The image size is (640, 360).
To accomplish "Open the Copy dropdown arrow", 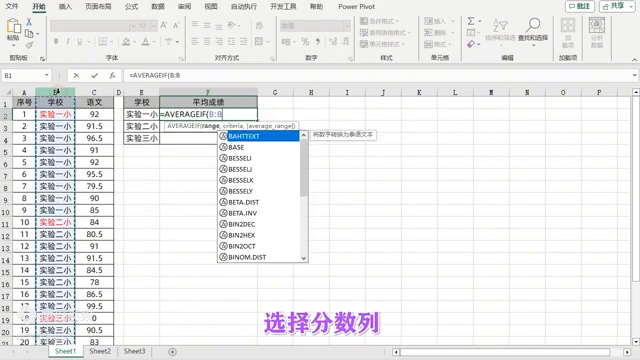I will (38, 34).
